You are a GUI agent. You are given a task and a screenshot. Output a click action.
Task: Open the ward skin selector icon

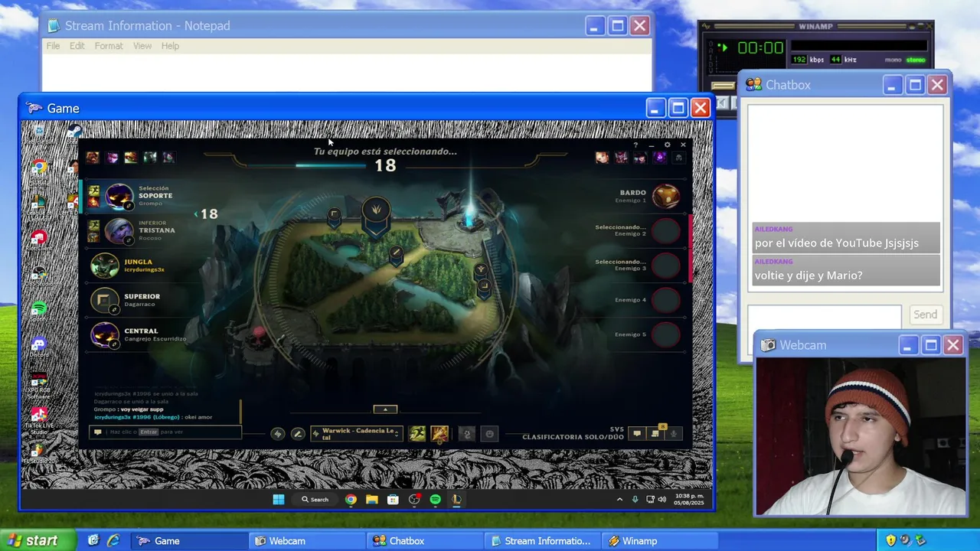point(467,434)
